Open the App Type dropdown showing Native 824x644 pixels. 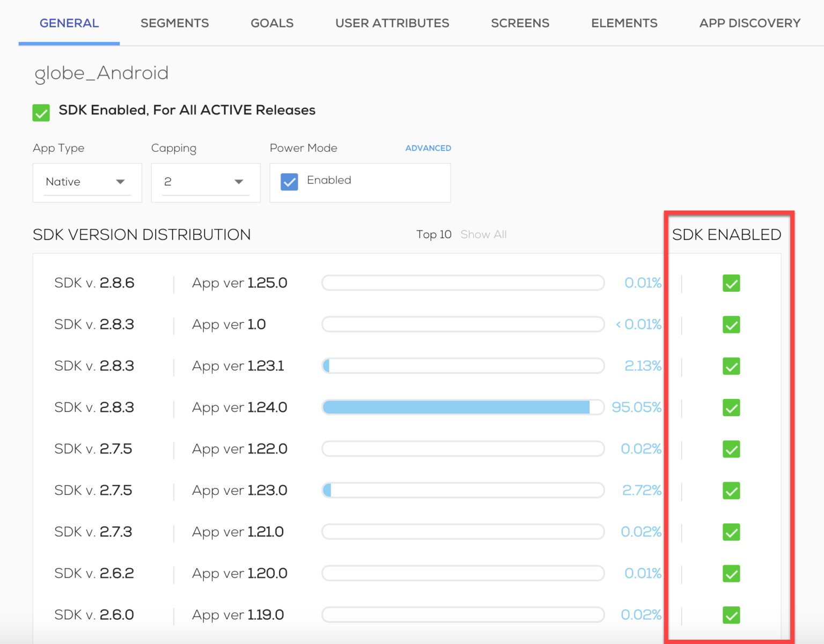pyautogui.click(x=87, y=182)
